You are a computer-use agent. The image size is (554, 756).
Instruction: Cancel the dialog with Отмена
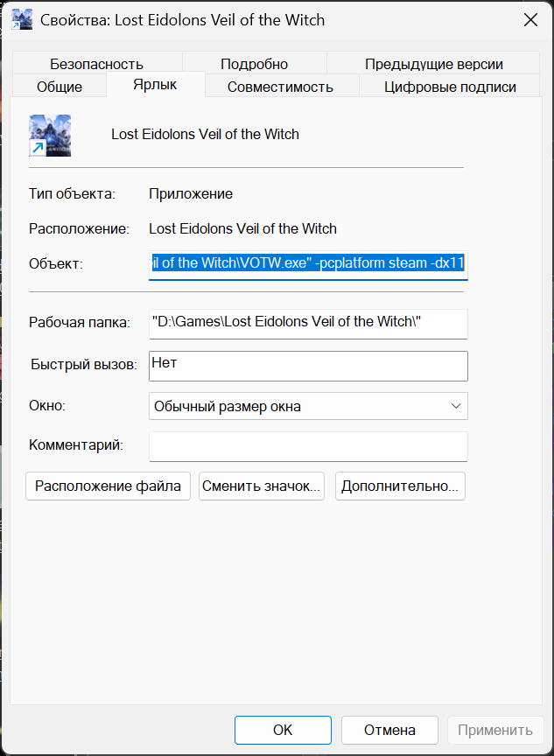(389, 730)
